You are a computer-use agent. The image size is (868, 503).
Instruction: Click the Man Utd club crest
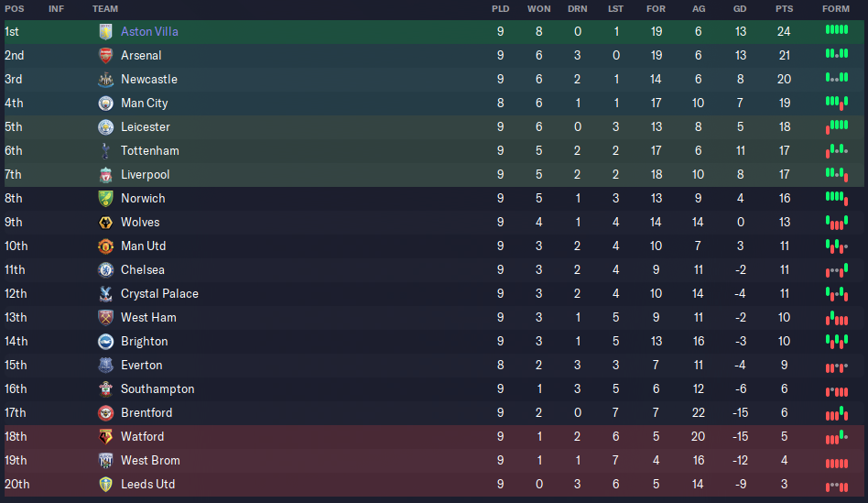105,246
